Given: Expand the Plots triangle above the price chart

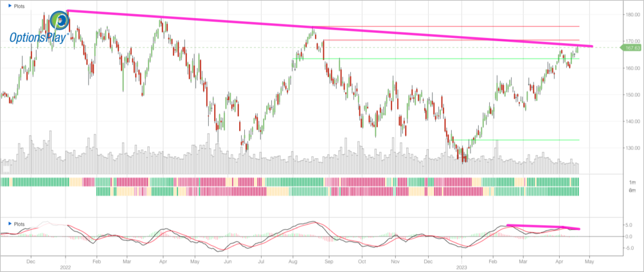Looking at the screenshot, I should (10, 7).
